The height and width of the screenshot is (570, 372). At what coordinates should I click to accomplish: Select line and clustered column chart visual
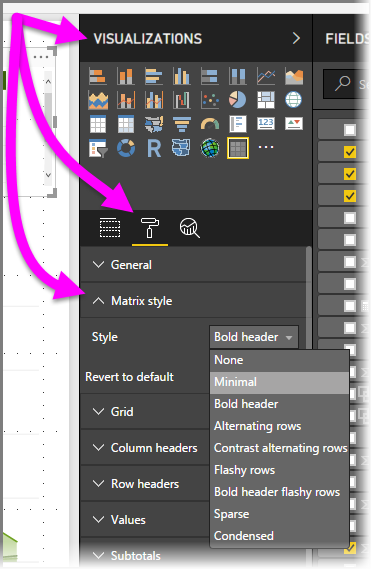154,100
